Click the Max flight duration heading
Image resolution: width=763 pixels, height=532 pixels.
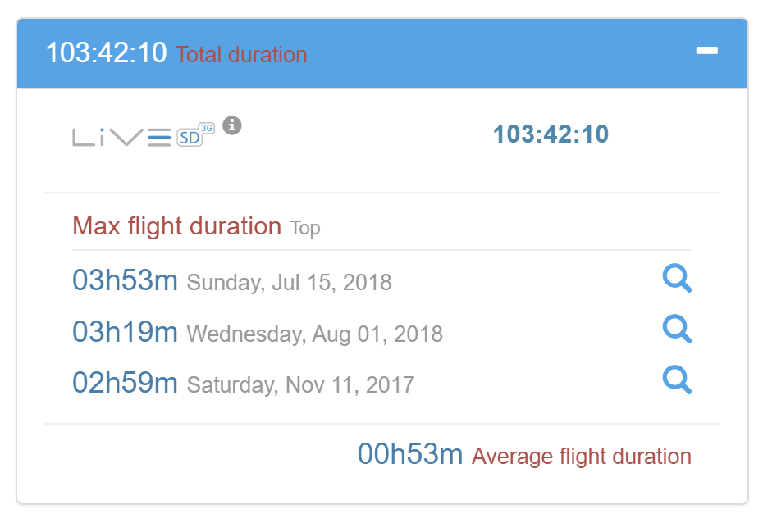pos(176,225)
